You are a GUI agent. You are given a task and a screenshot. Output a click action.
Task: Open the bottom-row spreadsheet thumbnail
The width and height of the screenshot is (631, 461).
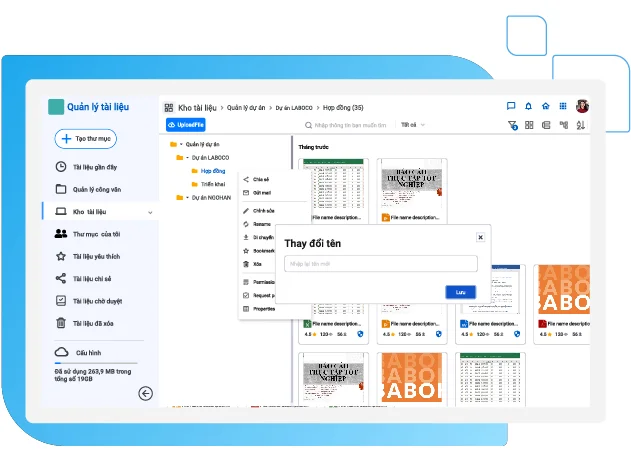click(x=490, y=378)
